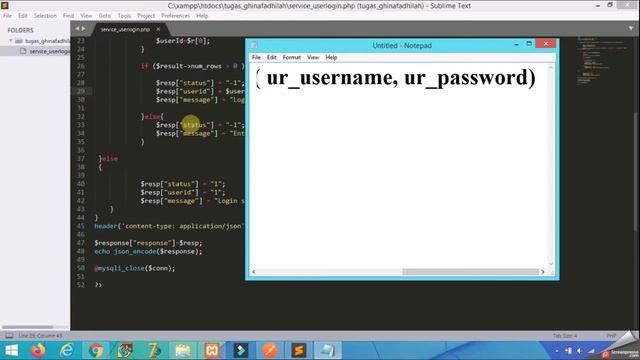The height and width of the screenshot is (360, 640).
Task: Open Windows Start button
Action: coord(11,351)
